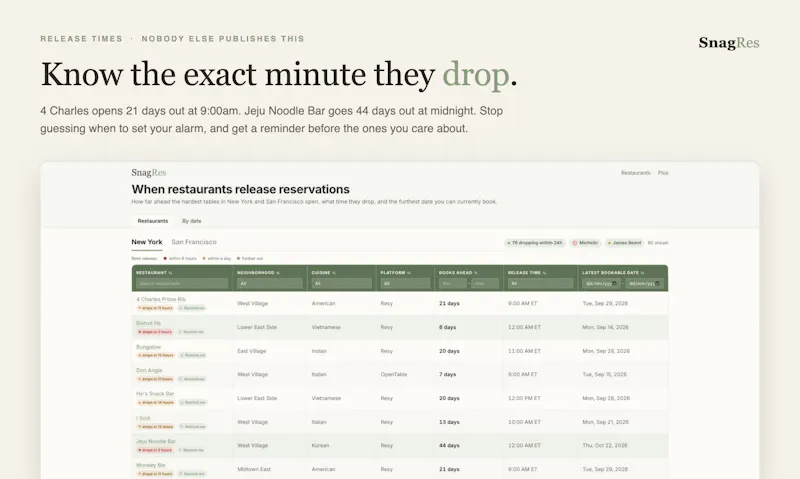Click the 'Indian' cuisine cell for Bungalow

pos(319,351)
